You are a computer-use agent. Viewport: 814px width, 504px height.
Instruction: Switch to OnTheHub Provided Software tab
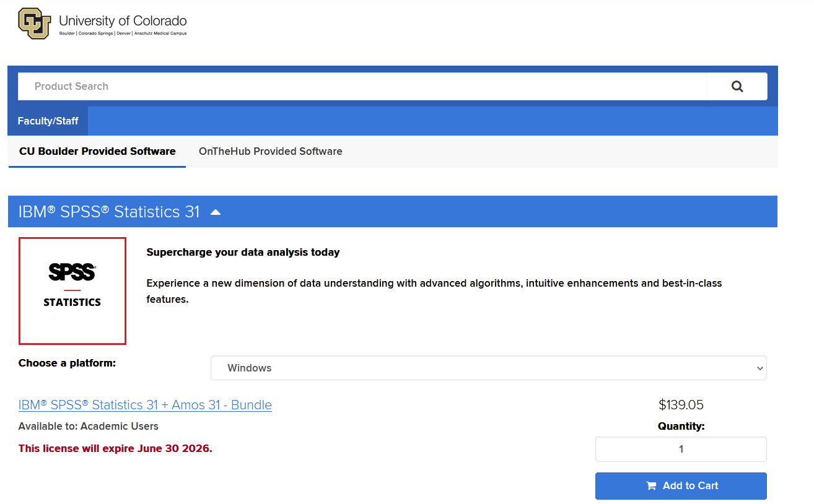click(270, 151)
